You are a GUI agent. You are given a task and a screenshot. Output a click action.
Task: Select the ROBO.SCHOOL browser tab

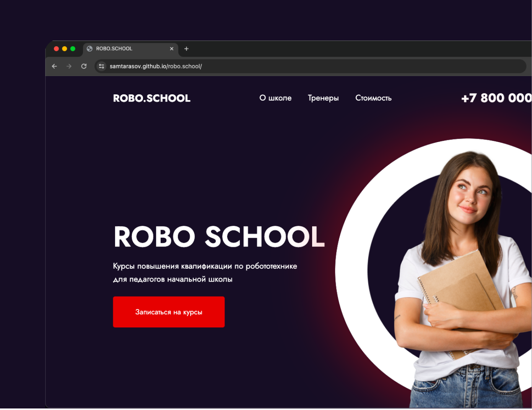(131, 49)
